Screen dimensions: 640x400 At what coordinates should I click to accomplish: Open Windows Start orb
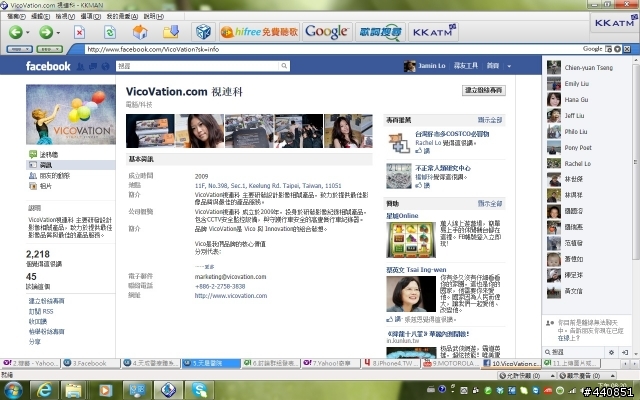click(13, 391)
